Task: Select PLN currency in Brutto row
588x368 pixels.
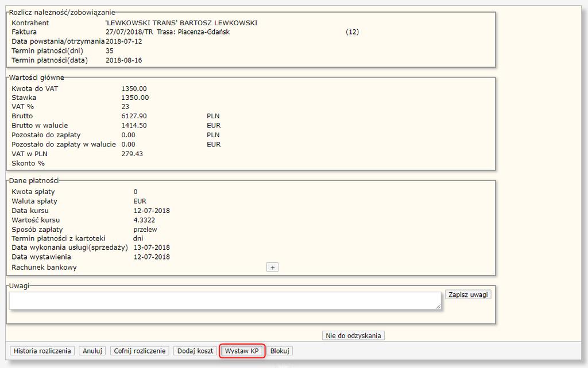Action: point(213,116)
